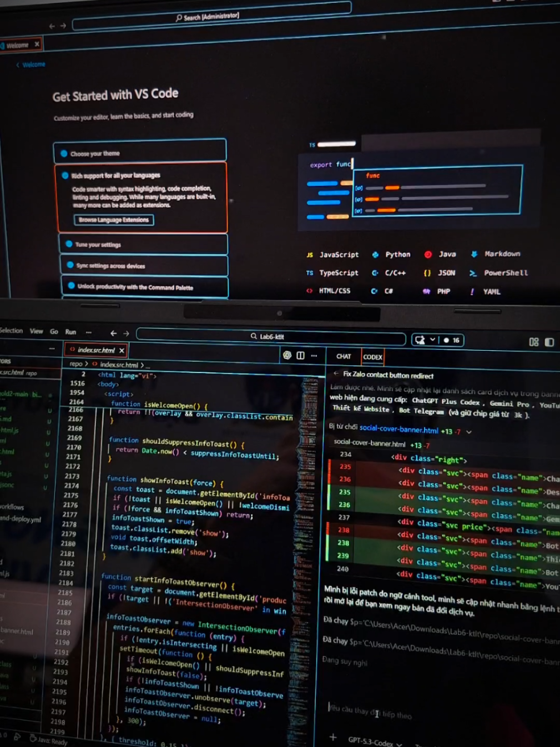Click Copilot chat icon in lower title bar
560x747 pixels.
coord(420,340)
